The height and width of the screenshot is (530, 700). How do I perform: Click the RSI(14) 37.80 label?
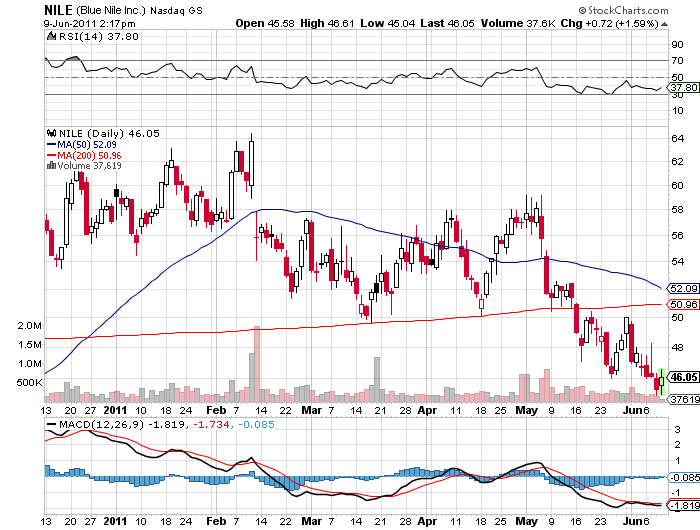[99, 36]
